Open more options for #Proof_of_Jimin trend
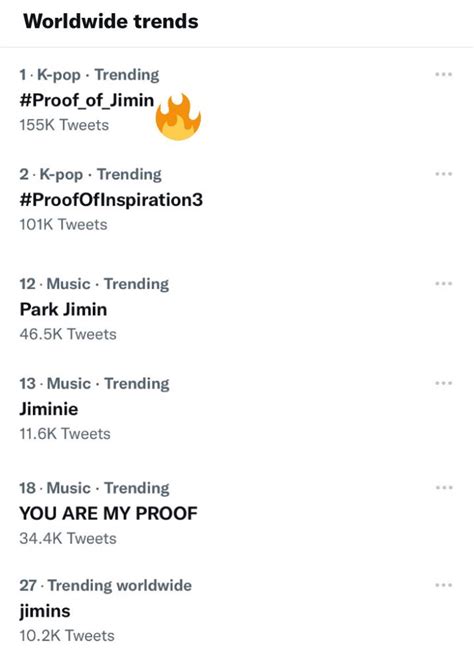Image resolution: width=474 pixels, height=664 pixels. pos(444,75)
